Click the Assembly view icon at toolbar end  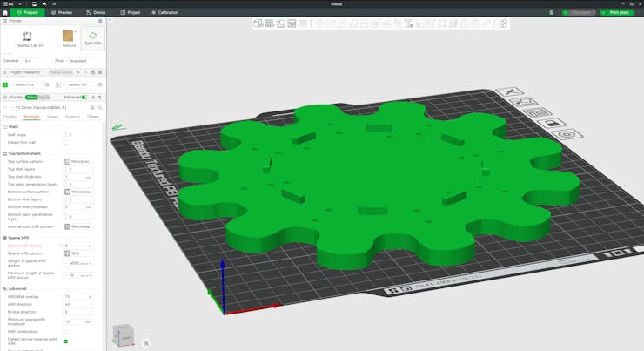point(503,24)
